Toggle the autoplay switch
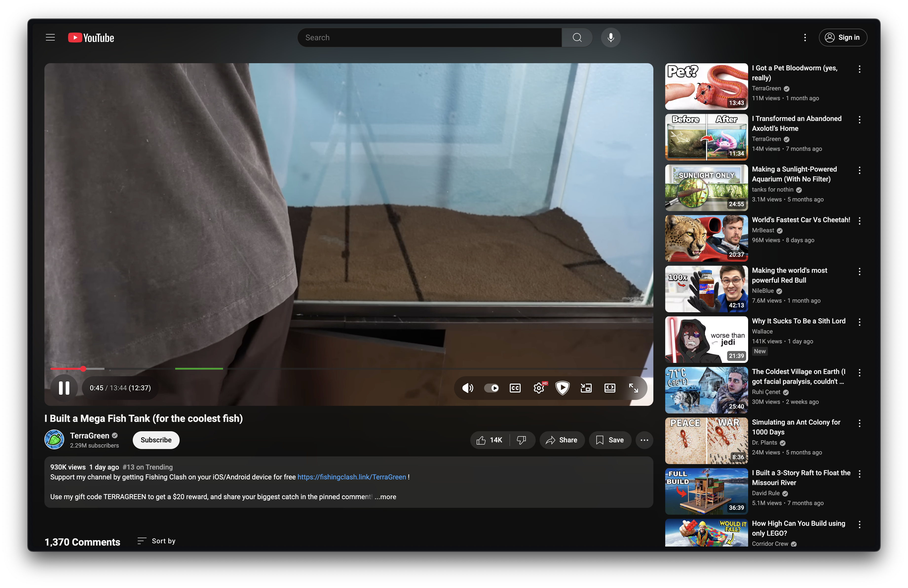The width and height of the screenshot is (908, 588). pos(492,388)
